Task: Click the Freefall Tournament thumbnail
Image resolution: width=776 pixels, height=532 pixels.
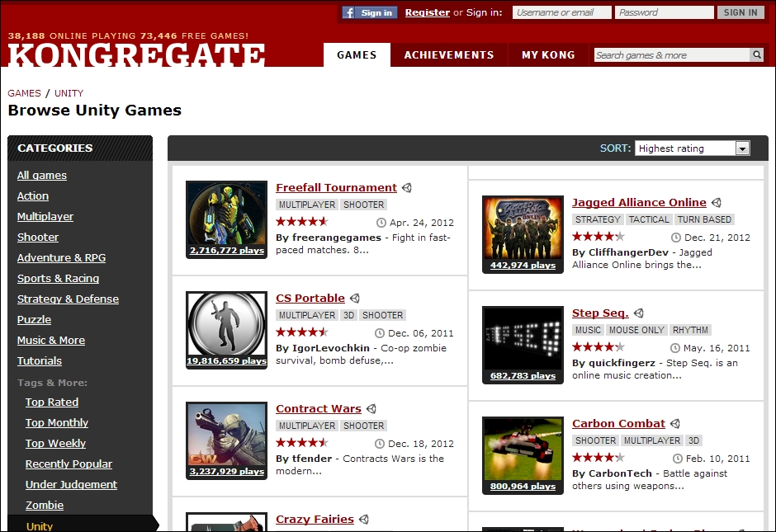Action: (227, 219)
